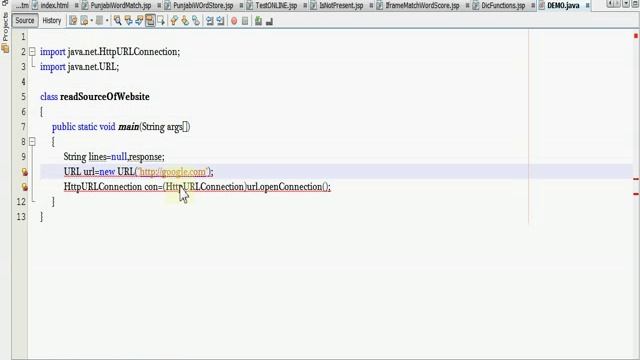Stop macro recording icon
Image resolution: width=640 pixels, height=360 pixels.
(245, 21)
